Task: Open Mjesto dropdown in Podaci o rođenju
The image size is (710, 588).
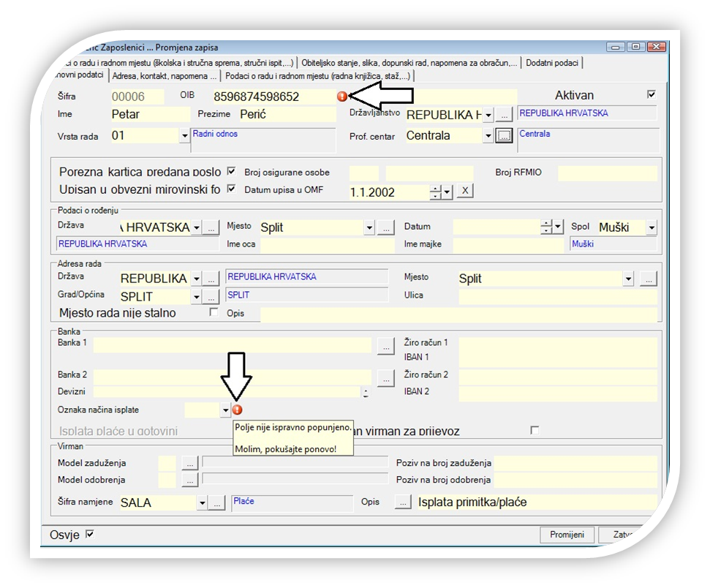Action: 369,227
